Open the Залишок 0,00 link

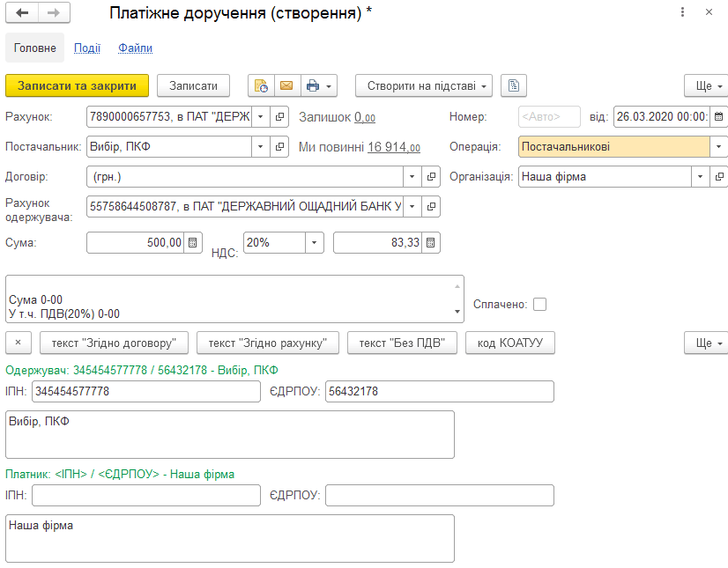[x=365, y=117]
